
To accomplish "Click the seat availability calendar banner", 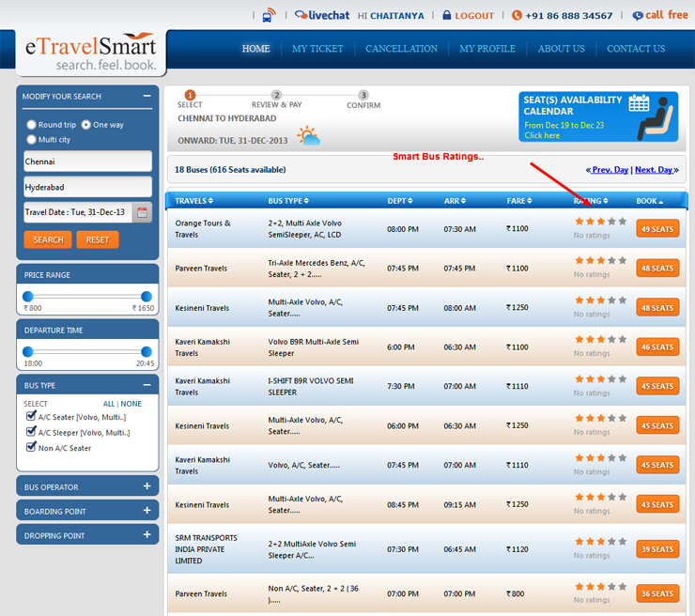I will [x=598, y=116].
